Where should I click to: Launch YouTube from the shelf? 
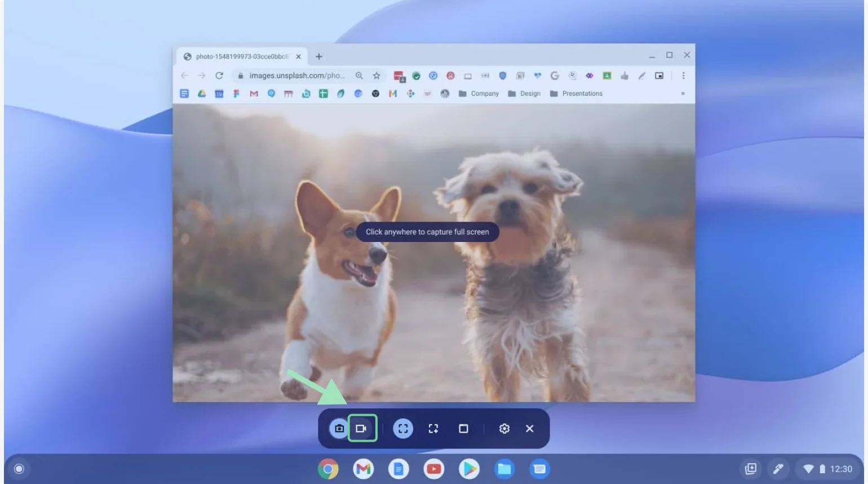(433, 468)
